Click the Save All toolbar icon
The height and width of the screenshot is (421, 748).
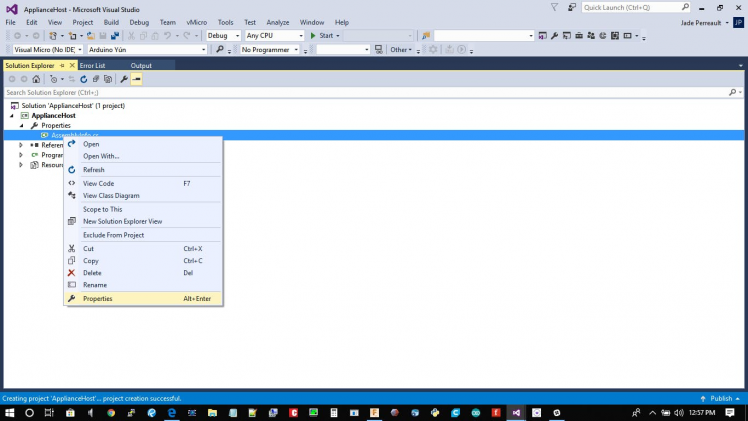click(x=115, y=36)
